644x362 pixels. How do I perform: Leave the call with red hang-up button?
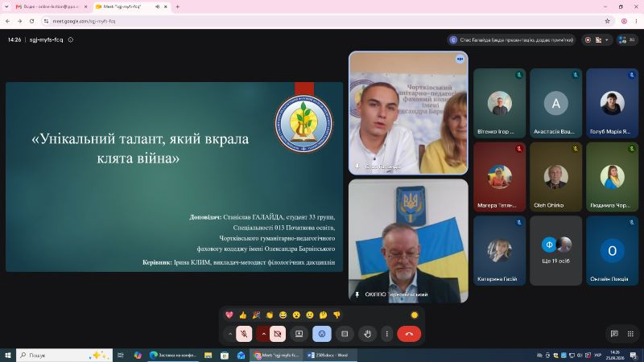pyautogui.click(x=409, y=334)
